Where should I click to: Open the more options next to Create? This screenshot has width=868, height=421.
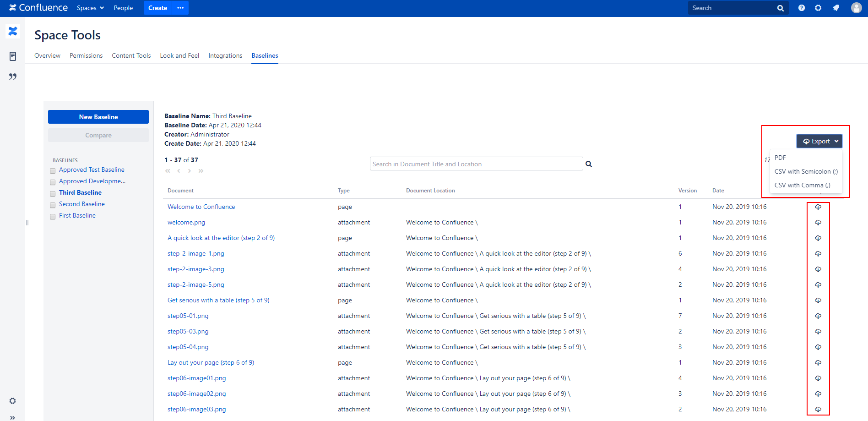pyautogui.click(x=180, y=8)
